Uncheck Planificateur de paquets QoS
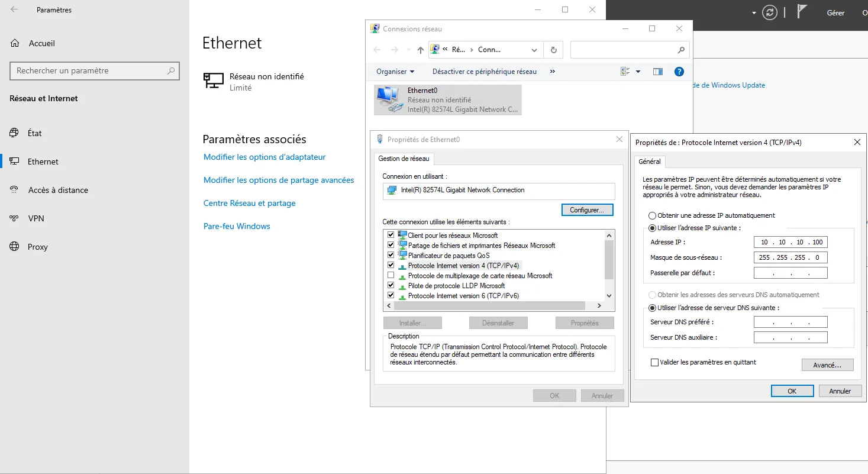This screenshot has height=474, width=868. coord(391,256)
